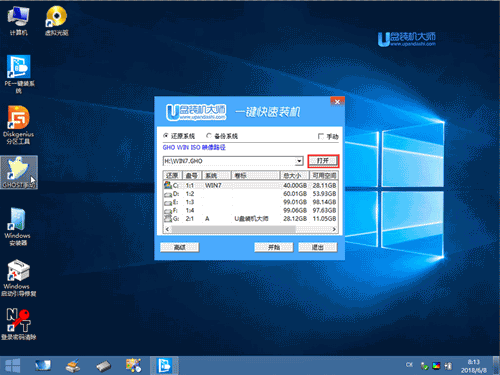The width and height of the screenshot is (500, 375).
Task: Click the 97.63GB free space cell
Action: pyautogui.click(x=324, y=210)
